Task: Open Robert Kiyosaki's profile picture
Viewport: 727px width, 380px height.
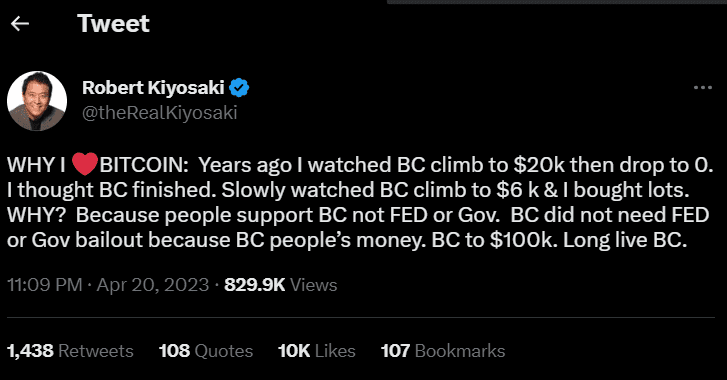Action: click(x=37, y=101)
